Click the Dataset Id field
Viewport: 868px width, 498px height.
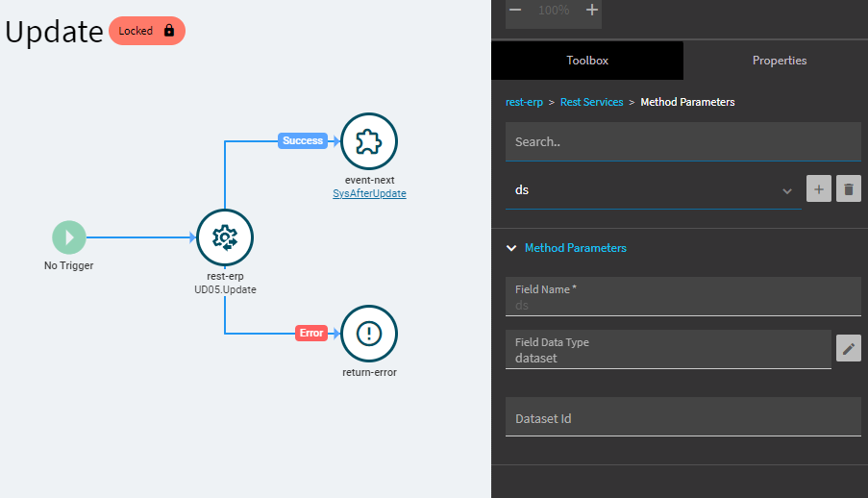(682, 418)
